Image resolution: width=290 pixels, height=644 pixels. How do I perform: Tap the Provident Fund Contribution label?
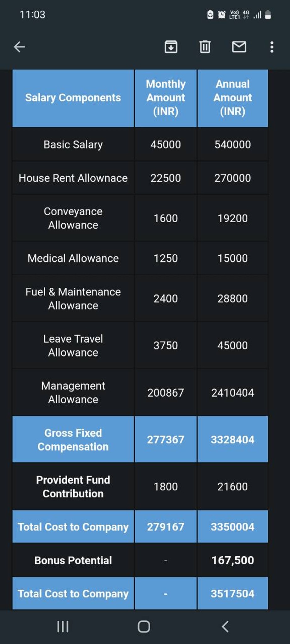click(73, 487)
